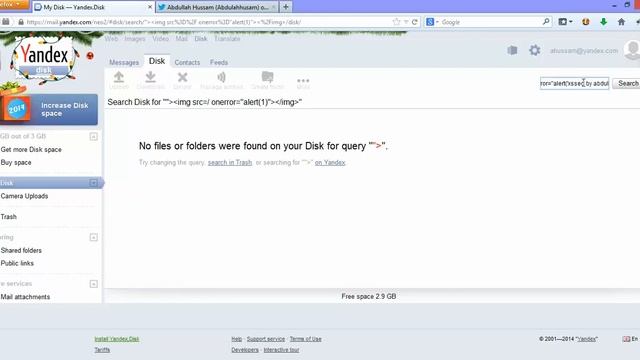Open Camera Uploads folder in sidebar
Viewport: 640px width, 360px height.
(x=24, y=196)
